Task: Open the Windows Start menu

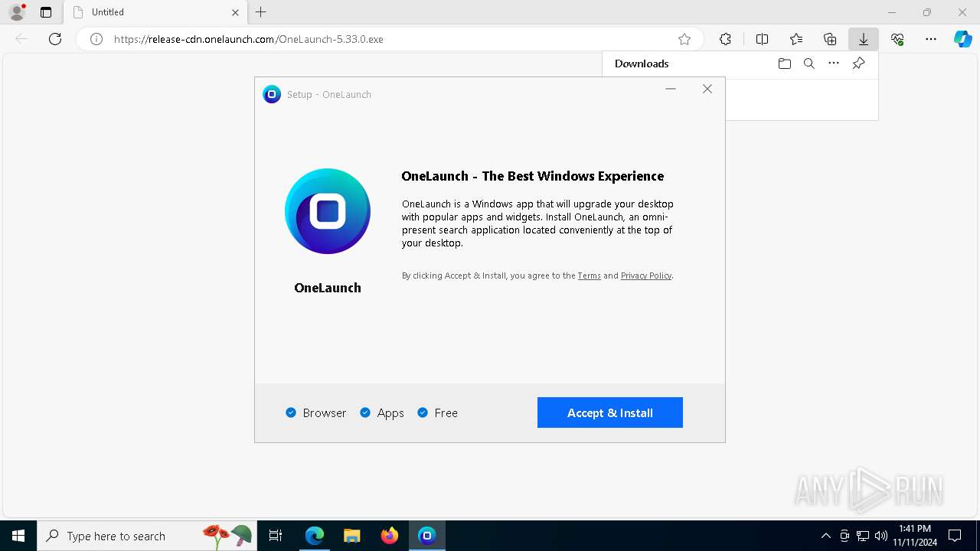Action: tap(18, 536)
